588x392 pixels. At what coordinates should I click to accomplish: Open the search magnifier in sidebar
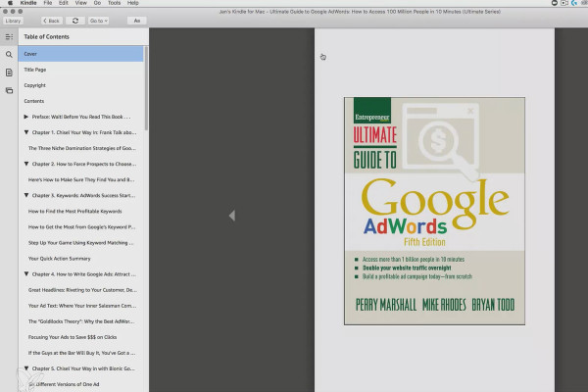tap(9, 55)
